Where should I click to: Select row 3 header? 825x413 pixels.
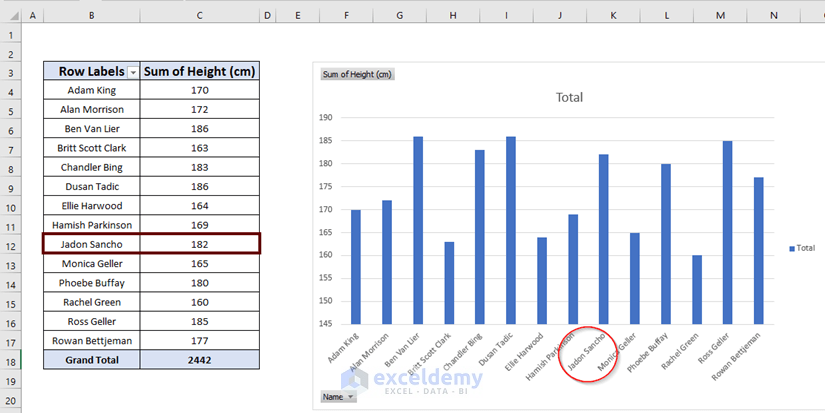coord(11,71)
